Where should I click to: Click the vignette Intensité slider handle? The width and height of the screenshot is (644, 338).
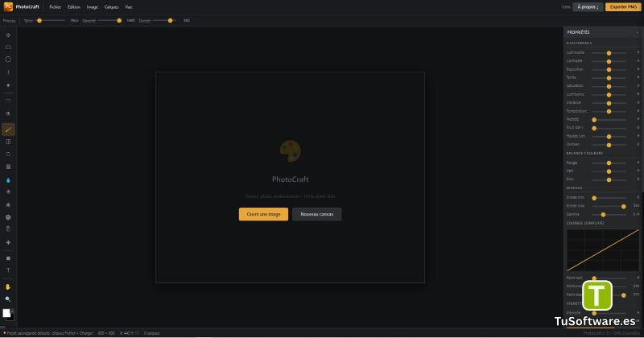pos(594,313)
